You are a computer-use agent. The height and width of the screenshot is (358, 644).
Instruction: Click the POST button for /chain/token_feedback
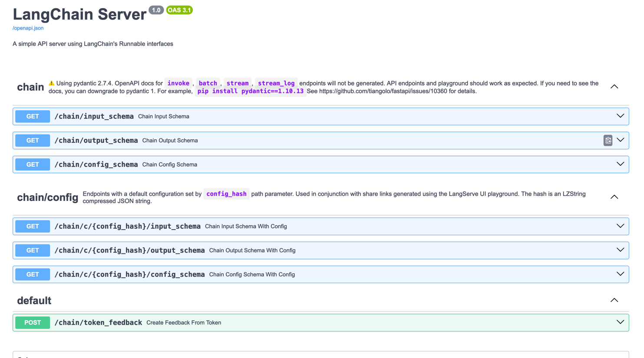coord(33,322)
